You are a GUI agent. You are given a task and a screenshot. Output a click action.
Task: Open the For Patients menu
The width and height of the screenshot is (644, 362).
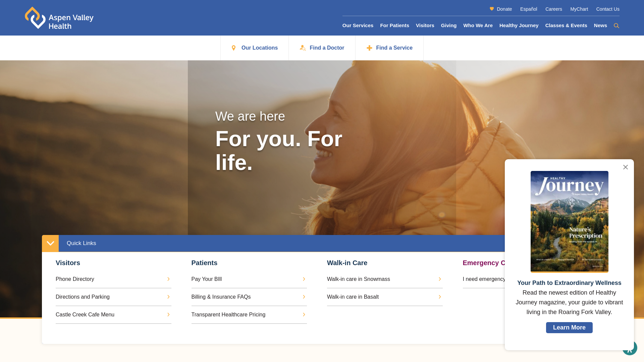click(394, 25)
